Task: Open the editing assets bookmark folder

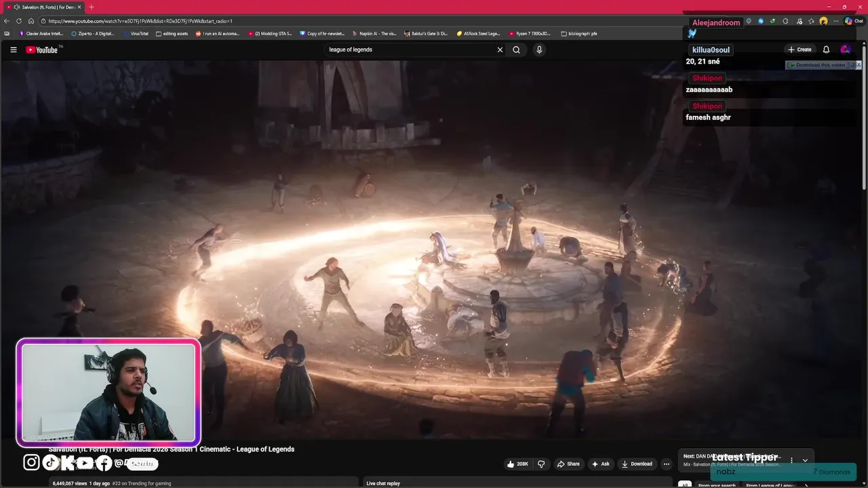Action: (x=172, y=33)
